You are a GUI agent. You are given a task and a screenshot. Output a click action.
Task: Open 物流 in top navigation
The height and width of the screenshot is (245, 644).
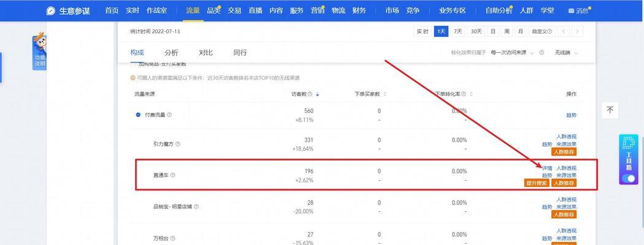click(339, 10)
